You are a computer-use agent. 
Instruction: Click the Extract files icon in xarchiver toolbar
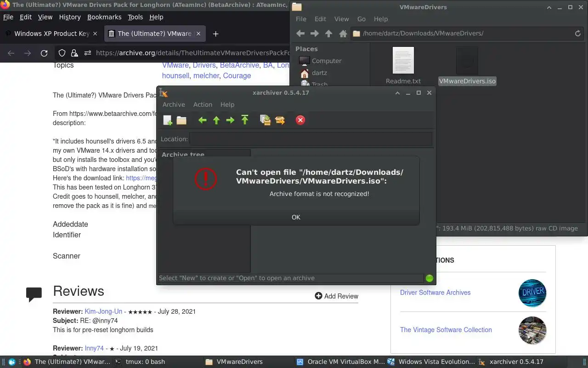point(280,120)
